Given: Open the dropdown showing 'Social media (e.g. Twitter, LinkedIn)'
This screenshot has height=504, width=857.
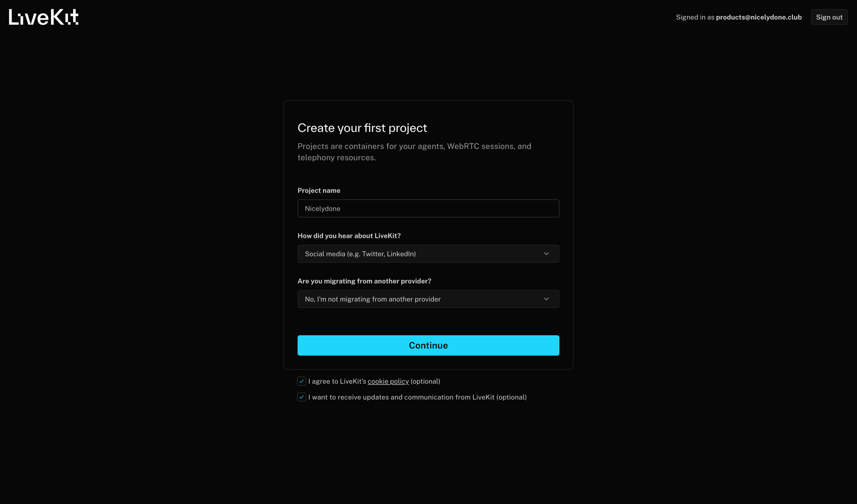Looking at the screenshot, I should pos(428,253).
